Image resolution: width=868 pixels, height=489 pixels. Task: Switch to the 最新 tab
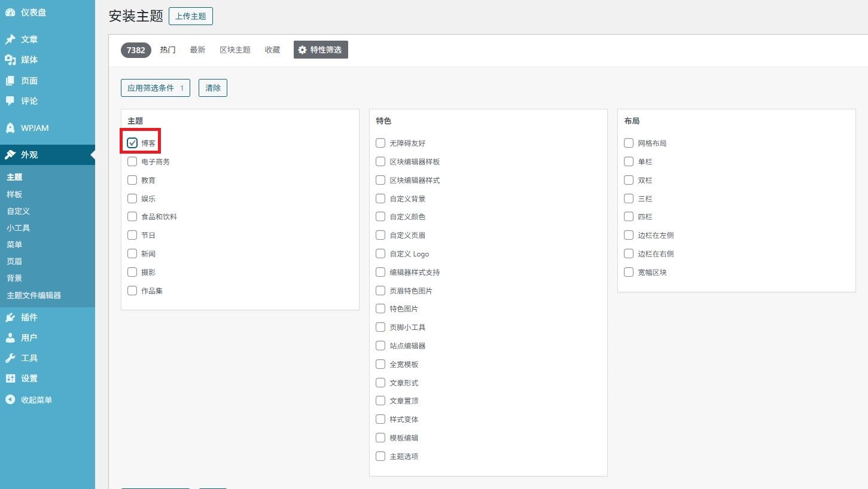click(x=197, y=50)
